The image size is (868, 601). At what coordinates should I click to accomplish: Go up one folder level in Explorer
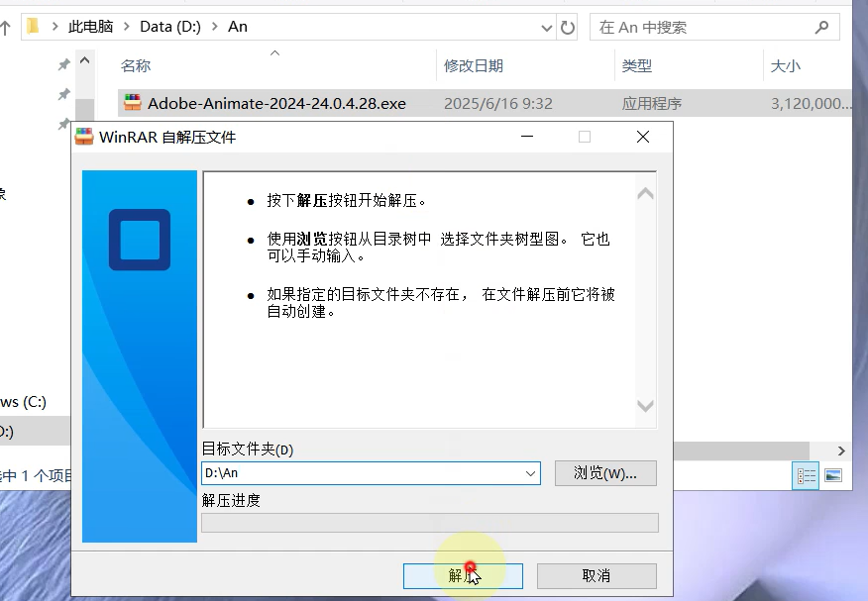click(x=5, y=28)
